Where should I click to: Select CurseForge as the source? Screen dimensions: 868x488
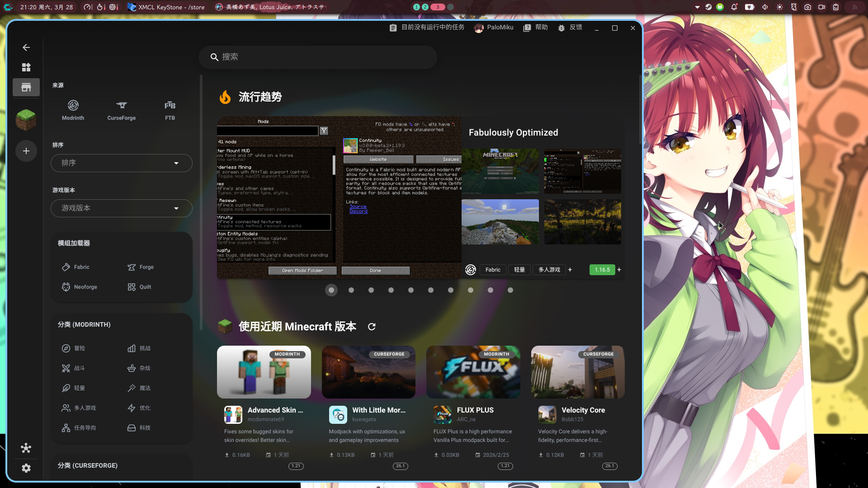coord(121,110)
